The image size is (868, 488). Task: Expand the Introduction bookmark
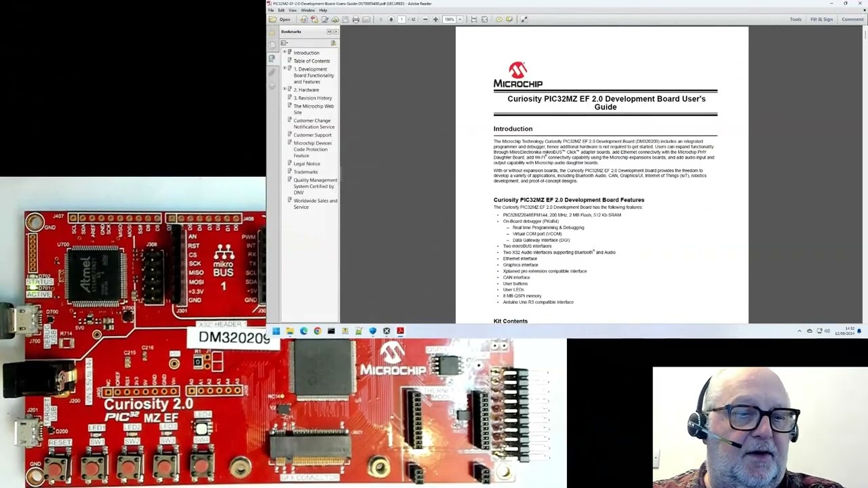[x=284, y=52]
